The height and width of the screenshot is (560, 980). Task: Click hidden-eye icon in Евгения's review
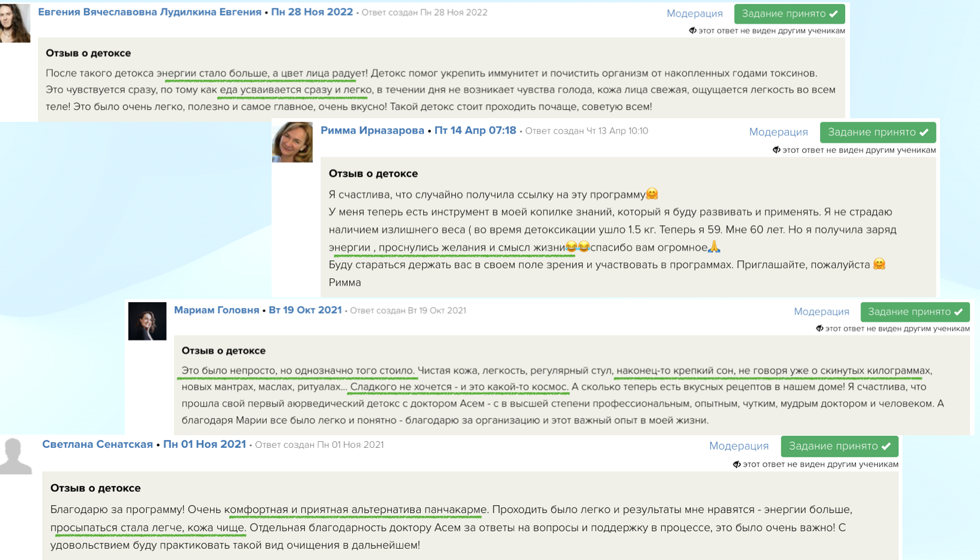point(692,30)
